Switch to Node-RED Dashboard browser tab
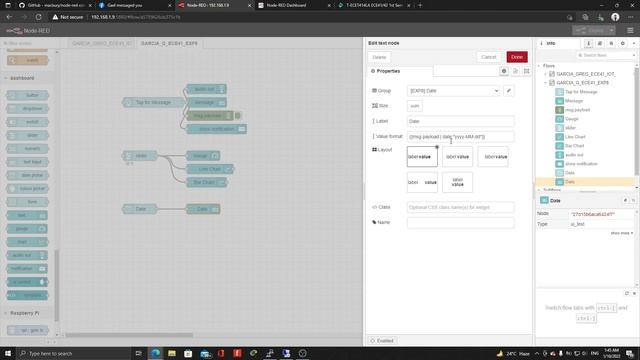640x360 pixels. coord(294,5)
